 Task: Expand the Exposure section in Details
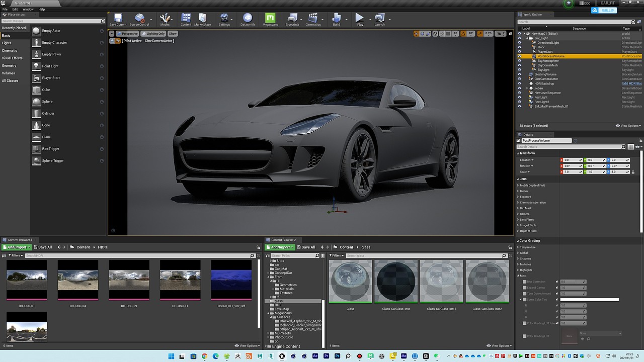[518, 197]
